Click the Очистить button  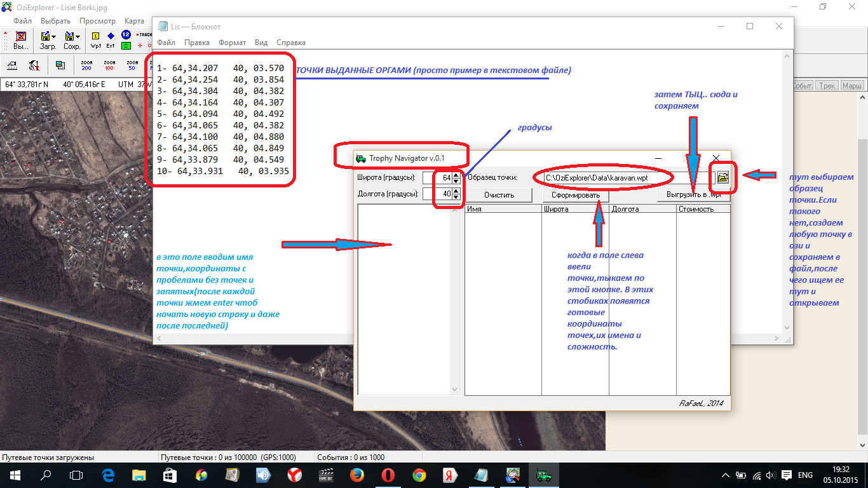(499, 195)
